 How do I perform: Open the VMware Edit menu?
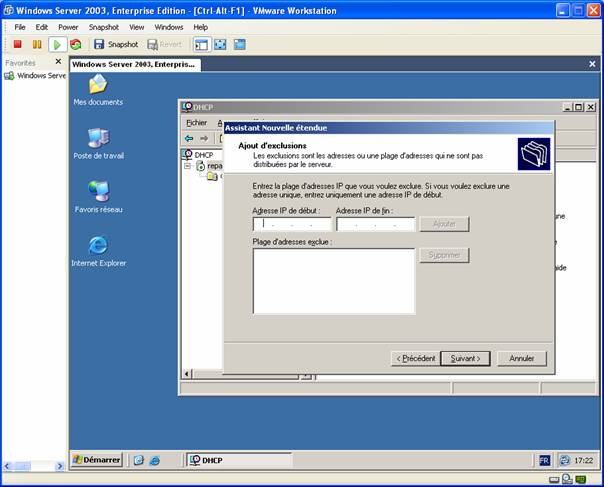42,27
